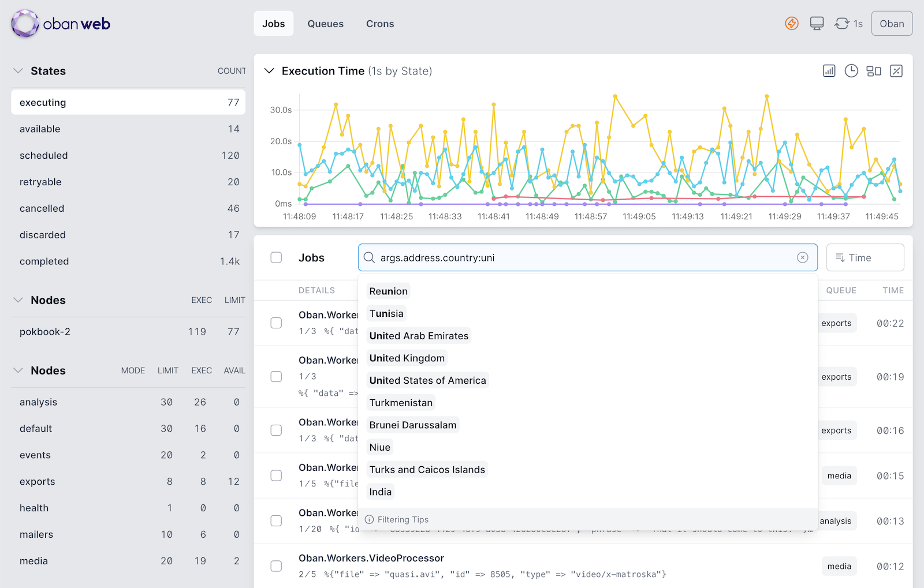The image size is (924, 588).
Task: Click the Oban instance button
Action: 891,24
